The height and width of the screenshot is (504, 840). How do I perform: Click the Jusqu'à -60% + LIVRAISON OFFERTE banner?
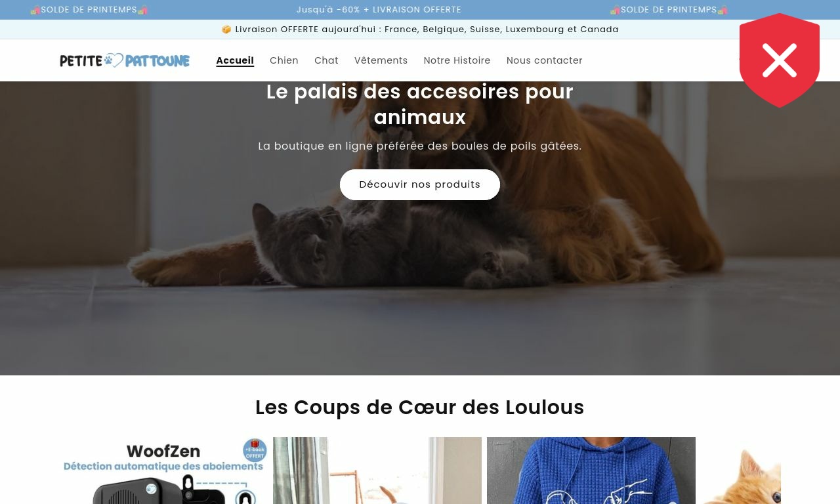[x=379, y=10]
